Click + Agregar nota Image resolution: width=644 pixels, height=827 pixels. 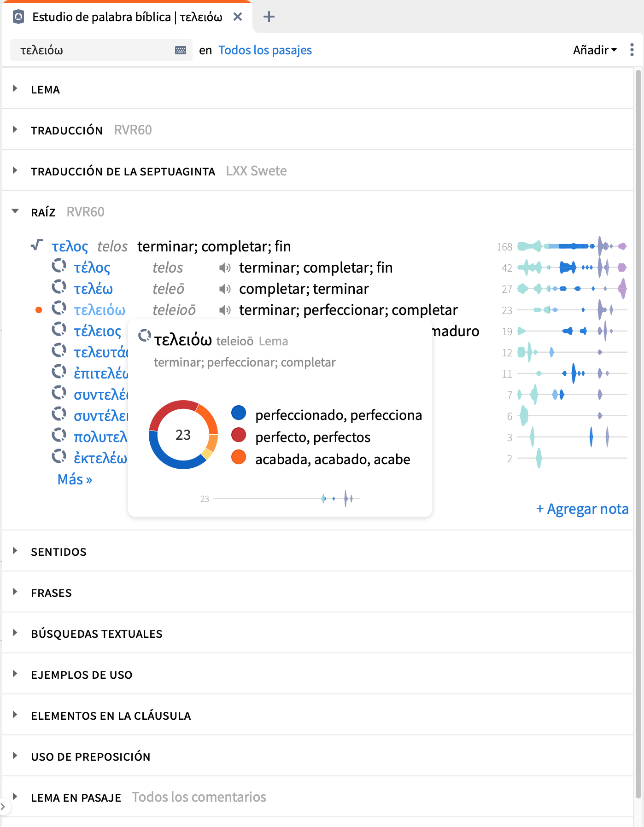click(x=582, y=509)
